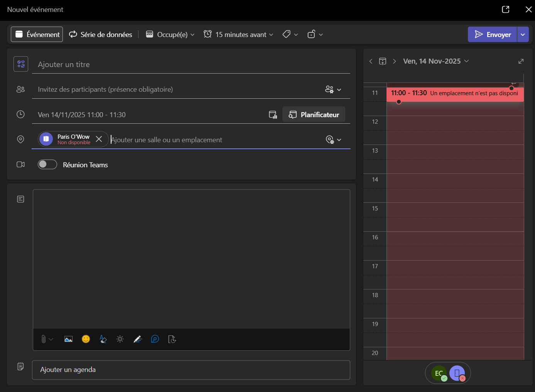Viewport: 535px width, 392px height.
Task: Switch to Série de données
Action: [101, 35]
